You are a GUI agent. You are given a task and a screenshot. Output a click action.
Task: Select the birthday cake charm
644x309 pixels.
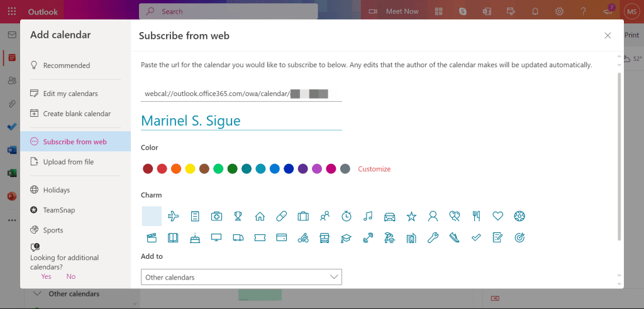pyautogui.click(x=195, y=237)
